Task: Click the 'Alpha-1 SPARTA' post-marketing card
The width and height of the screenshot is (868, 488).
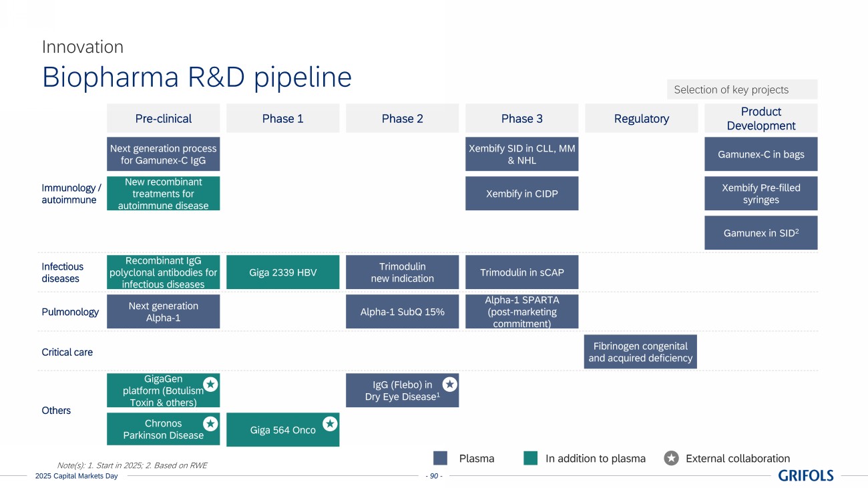Action: click(522, 312)
